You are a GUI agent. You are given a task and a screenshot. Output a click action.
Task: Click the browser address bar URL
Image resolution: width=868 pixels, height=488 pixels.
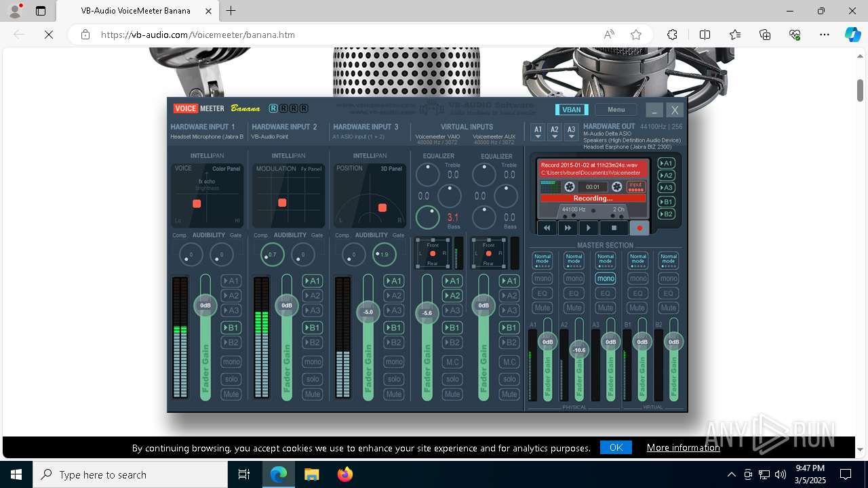pos(198,35)
